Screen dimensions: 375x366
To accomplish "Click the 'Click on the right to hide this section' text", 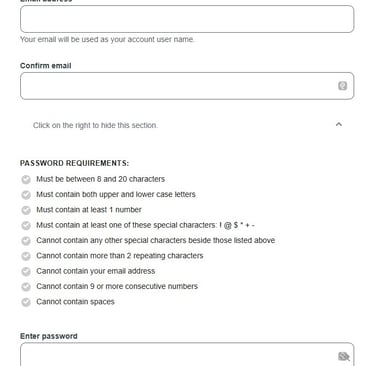I will (x=95, y=125).
